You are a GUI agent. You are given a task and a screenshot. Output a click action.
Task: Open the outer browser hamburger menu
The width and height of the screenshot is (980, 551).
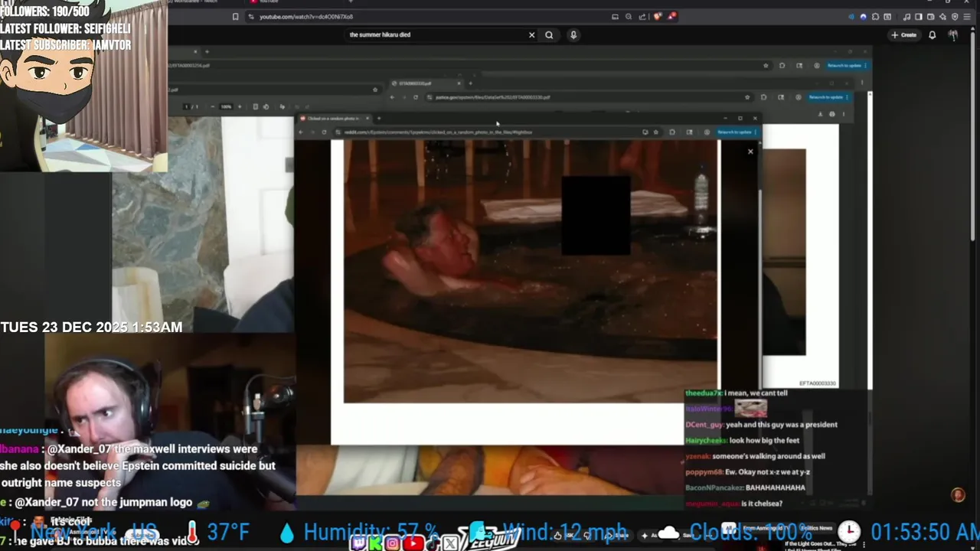966,16
